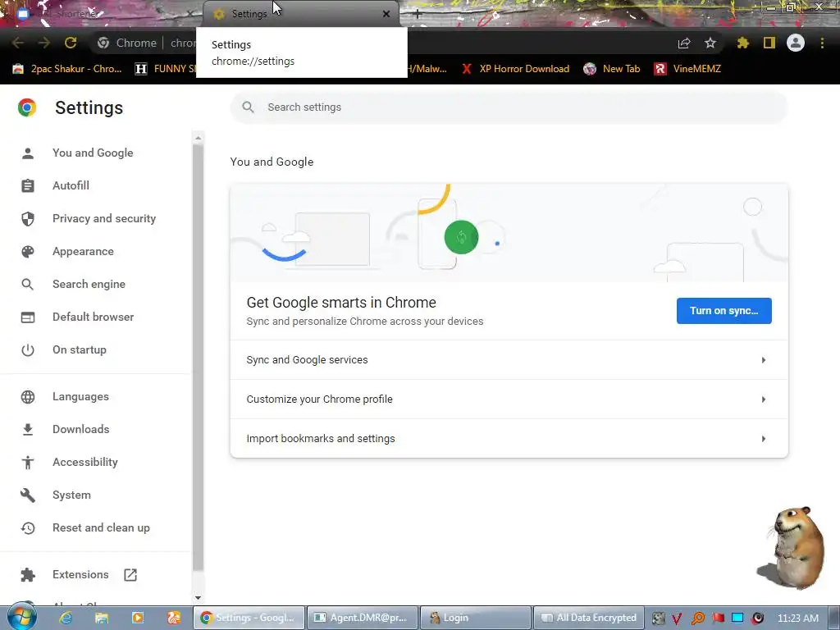Click the blue monitor tray icon

[737, 619]
